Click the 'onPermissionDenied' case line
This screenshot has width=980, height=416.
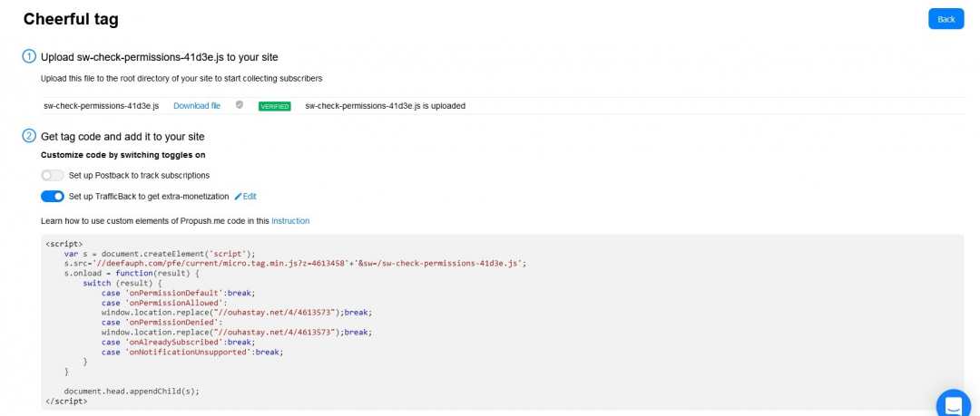162,322
